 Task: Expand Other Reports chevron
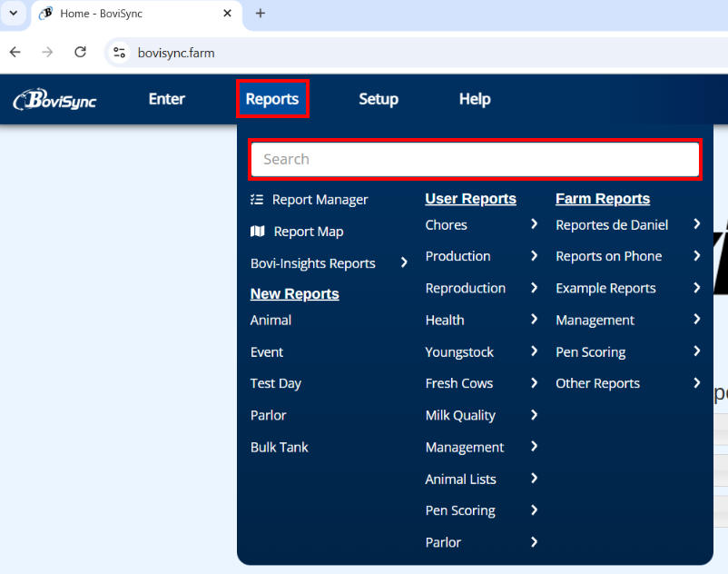[696, 383]
